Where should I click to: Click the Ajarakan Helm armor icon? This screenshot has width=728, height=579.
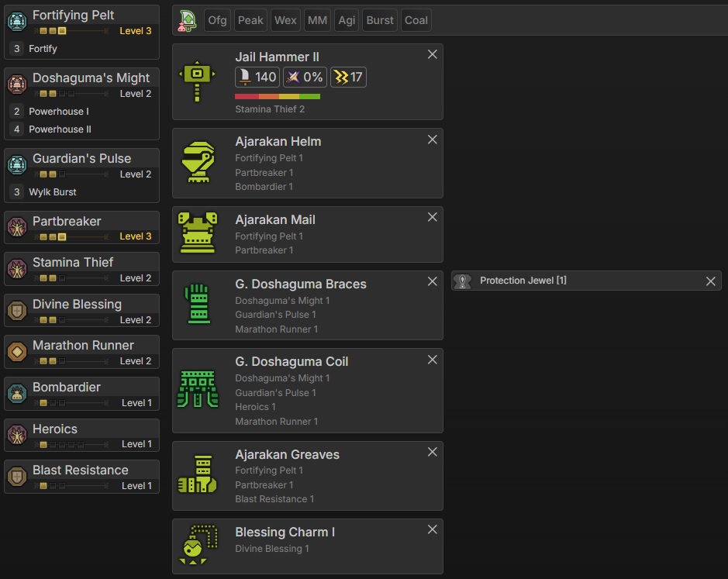(197, 163)
